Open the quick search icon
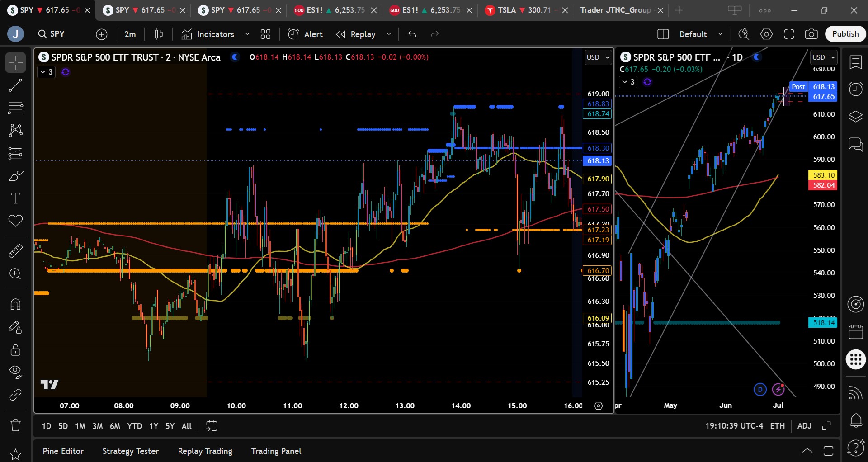The image size is (868, 462). click(x=744, y=34)
